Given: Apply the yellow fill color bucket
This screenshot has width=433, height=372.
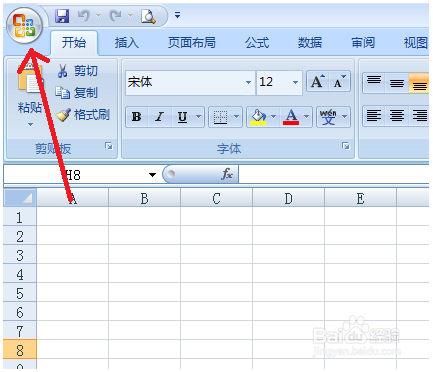Looking at the screenshot, I should 258,117.
